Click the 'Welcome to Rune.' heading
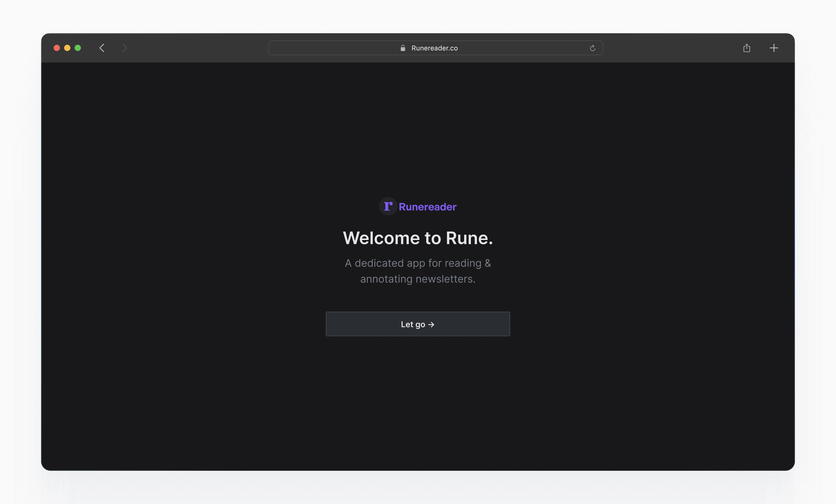836x504 pixels. [x=418, y=238]
